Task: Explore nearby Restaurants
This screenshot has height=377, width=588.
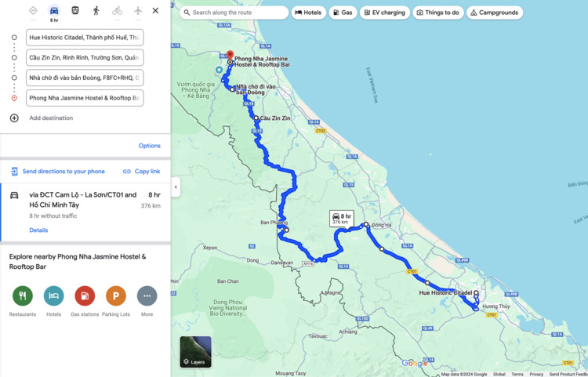Action: 23,296
